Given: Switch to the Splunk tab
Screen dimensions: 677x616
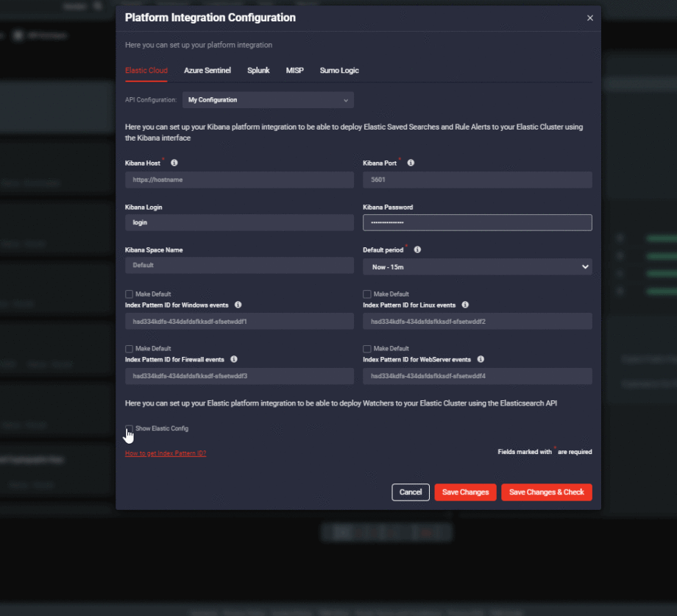Looking at the screenshot, I should (x=258, y=71).
